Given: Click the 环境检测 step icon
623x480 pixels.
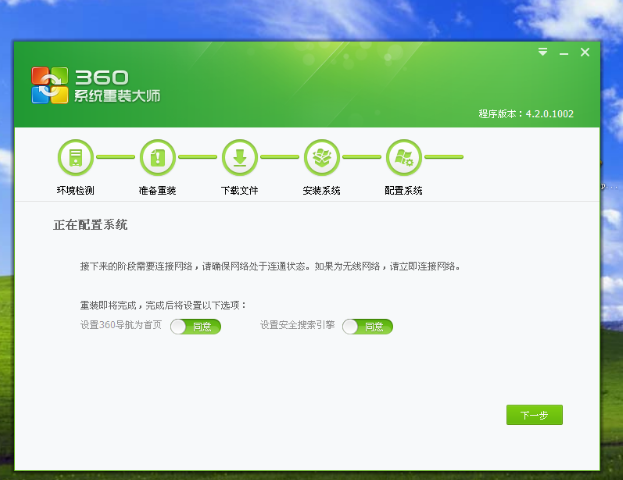Looking at the screenshot, I should 75,157.
